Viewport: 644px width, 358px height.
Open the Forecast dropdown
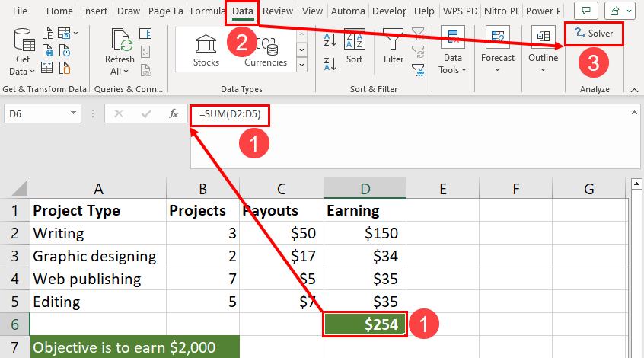(497, 51)
